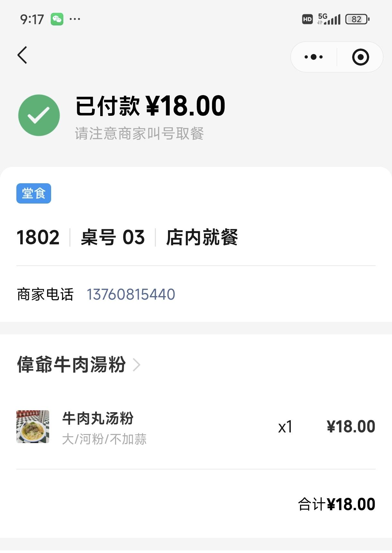
Task: Tap the green payment success checkmark
Action: (39, 115)
